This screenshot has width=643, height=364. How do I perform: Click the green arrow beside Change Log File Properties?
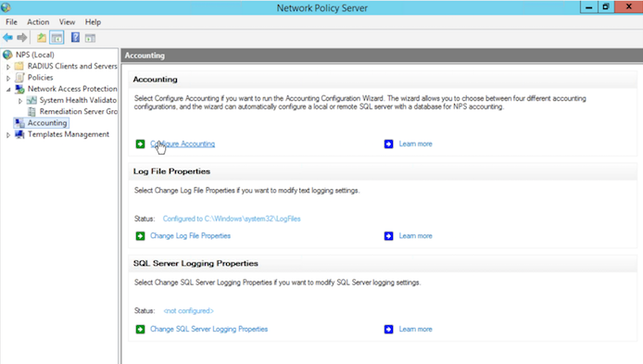pos(140,236)
